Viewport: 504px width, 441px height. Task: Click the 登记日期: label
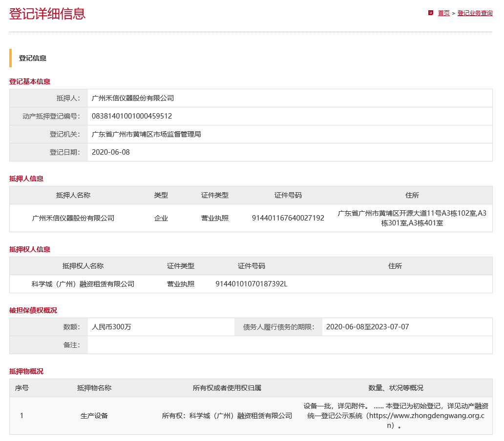(x=64, y=152)
